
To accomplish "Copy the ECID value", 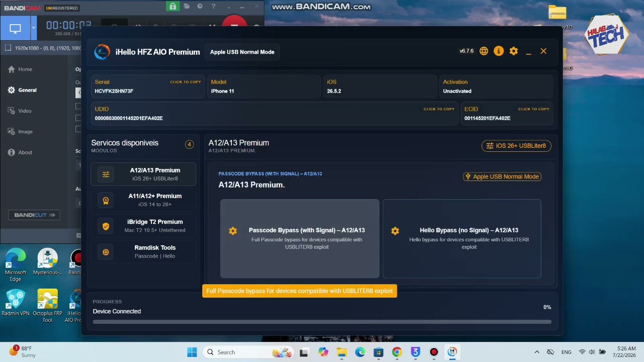I will 533,109.
